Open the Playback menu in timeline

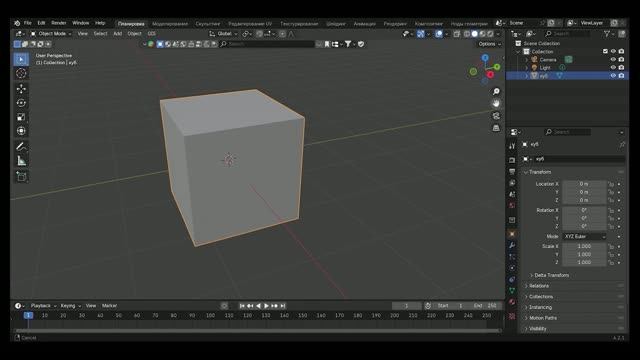43,306
